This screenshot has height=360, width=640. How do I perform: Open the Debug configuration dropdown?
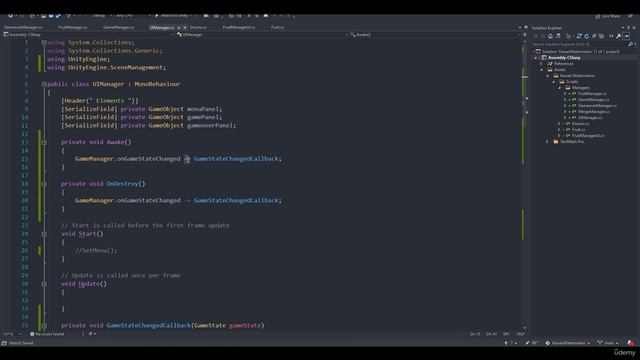101,16
